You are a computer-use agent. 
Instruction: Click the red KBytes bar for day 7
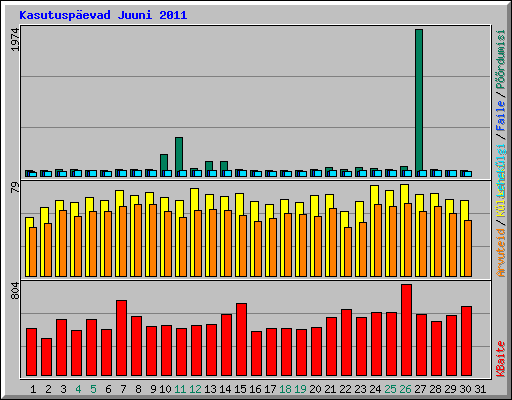(121, 338)
